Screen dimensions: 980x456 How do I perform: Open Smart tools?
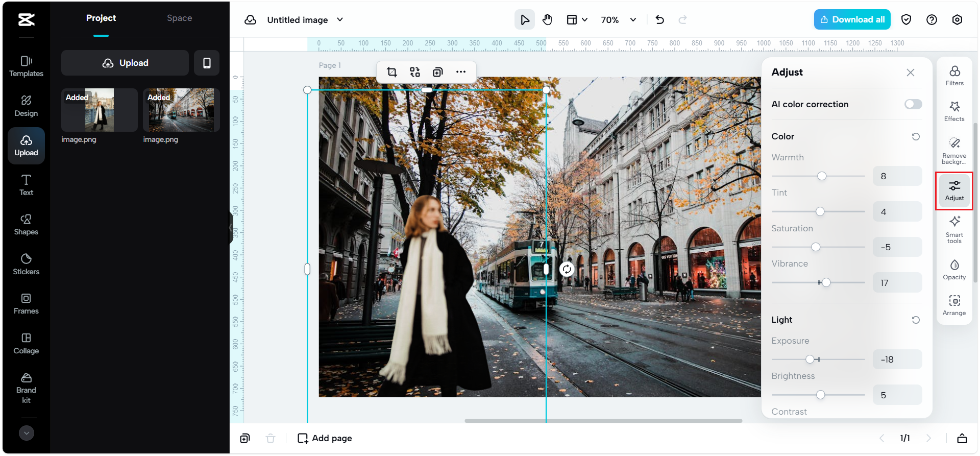tap(954, 229)
